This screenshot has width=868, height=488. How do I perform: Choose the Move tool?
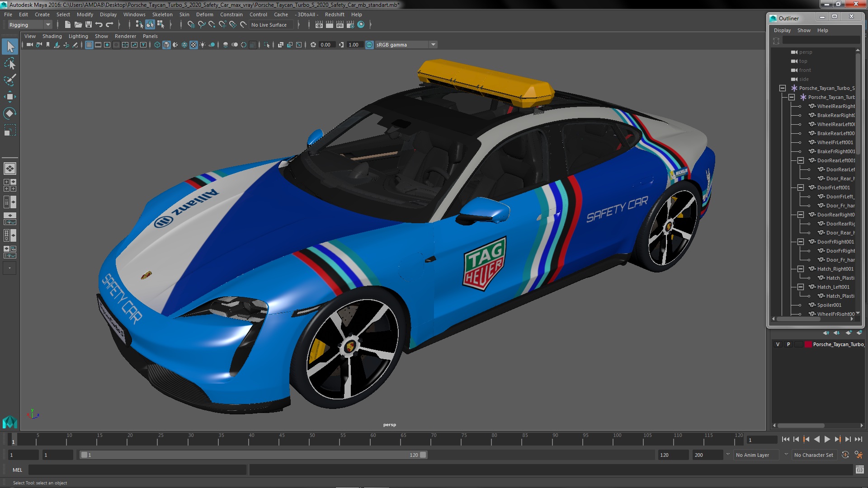tap(10, 97)
